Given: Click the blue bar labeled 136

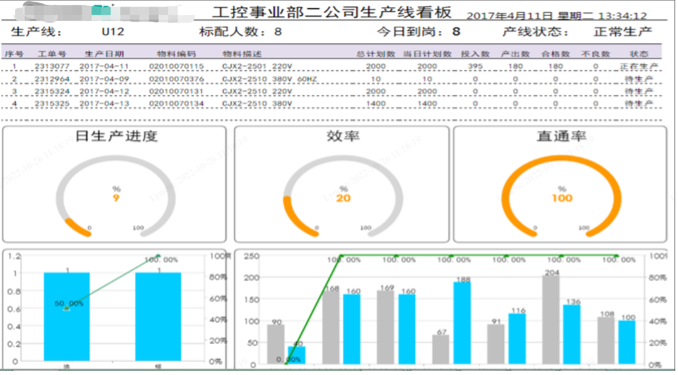Looking at the screenshot, I should 572,334.
